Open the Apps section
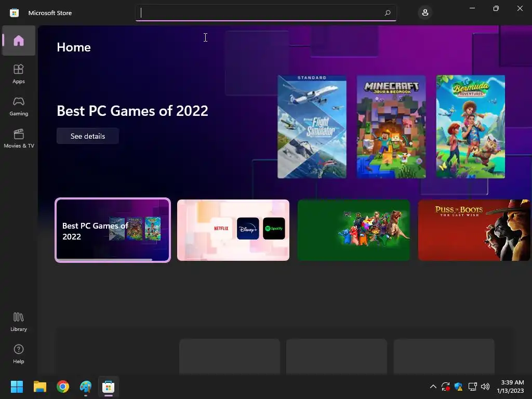Screen dimensions: 532x399 coord(19,74)
